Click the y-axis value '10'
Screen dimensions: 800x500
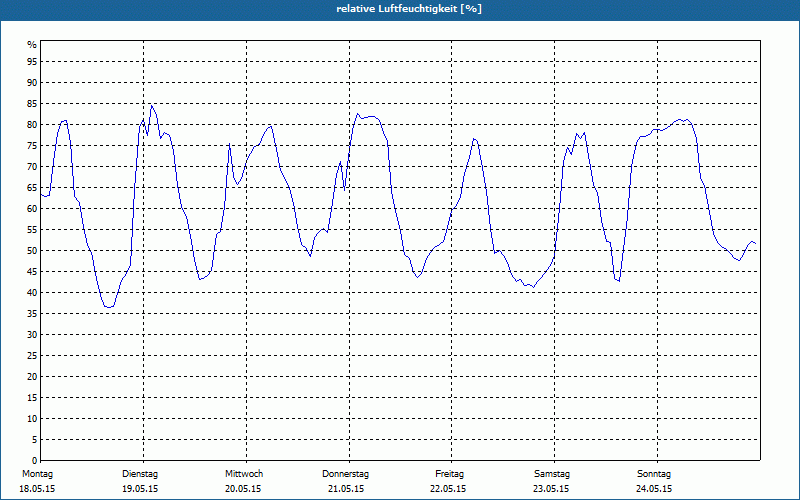[x=32, y=418]
